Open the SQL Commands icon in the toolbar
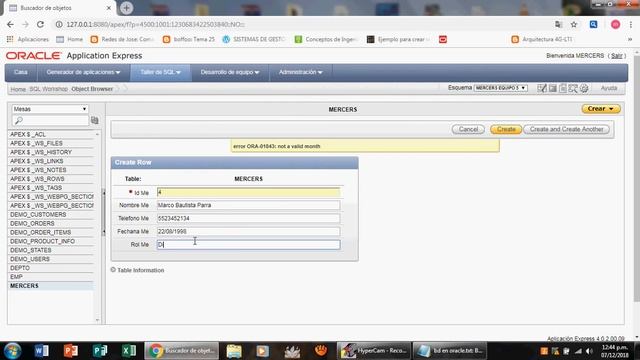640x360 pixels. click(542, 88)
